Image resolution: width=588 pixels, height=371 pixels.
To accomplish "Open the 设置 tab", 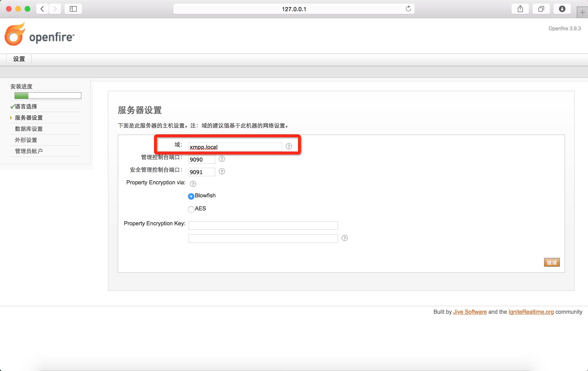I will 19,59.
